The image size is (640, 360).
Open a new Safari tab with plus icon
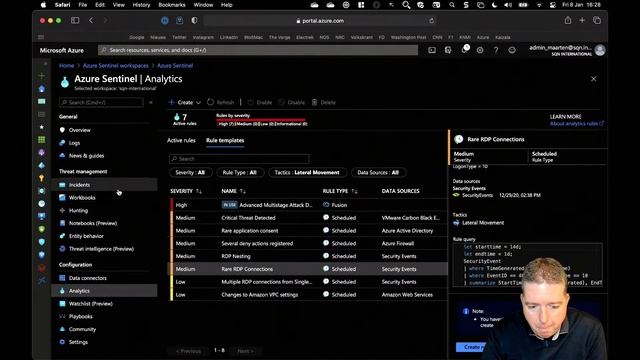pos(582,20)
